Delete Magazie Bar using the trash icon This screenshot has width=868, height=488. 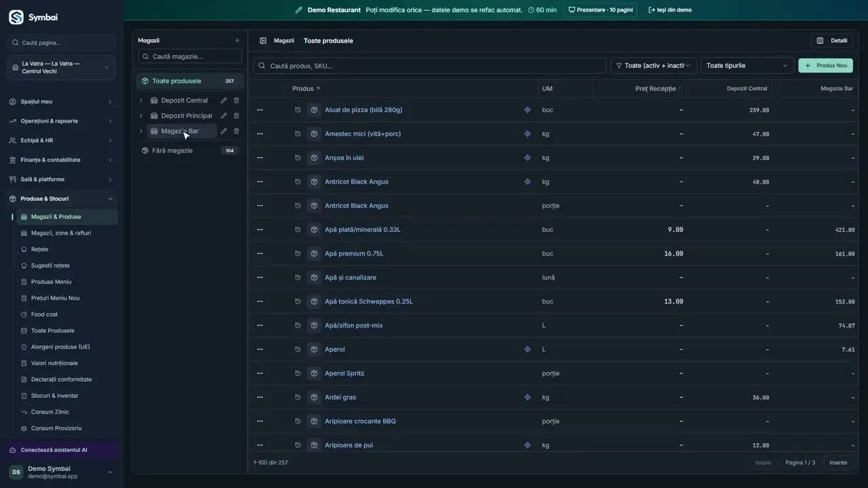pos(237,131)
